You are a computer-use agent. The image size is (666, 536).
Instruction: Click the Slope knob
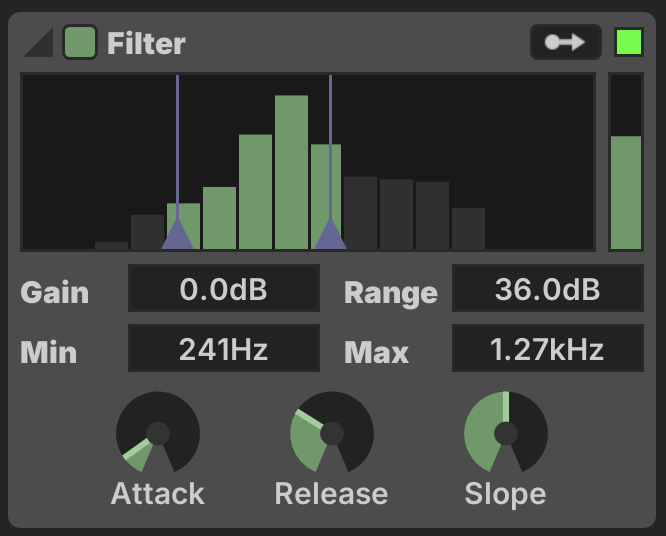pyautogui.click(x=506, y=433)
